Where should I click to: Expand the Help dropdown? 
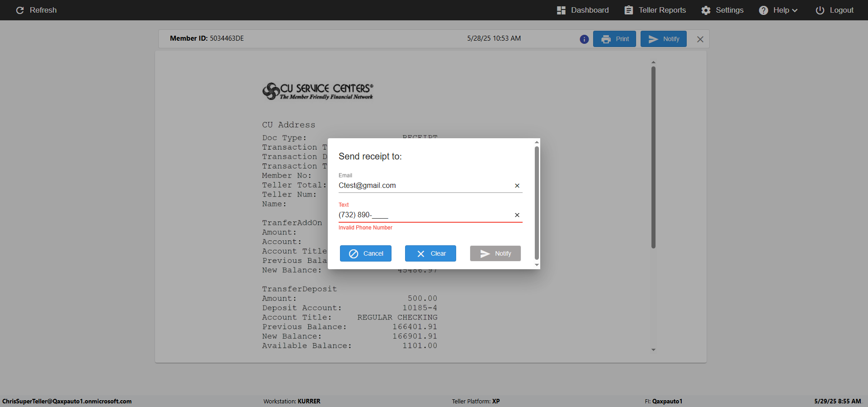click(x=778, y=10)
